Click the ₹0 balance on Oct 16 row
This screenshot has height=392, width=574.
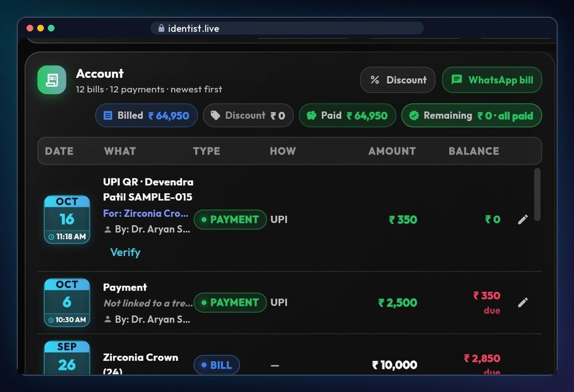click(x=493, y=219)
